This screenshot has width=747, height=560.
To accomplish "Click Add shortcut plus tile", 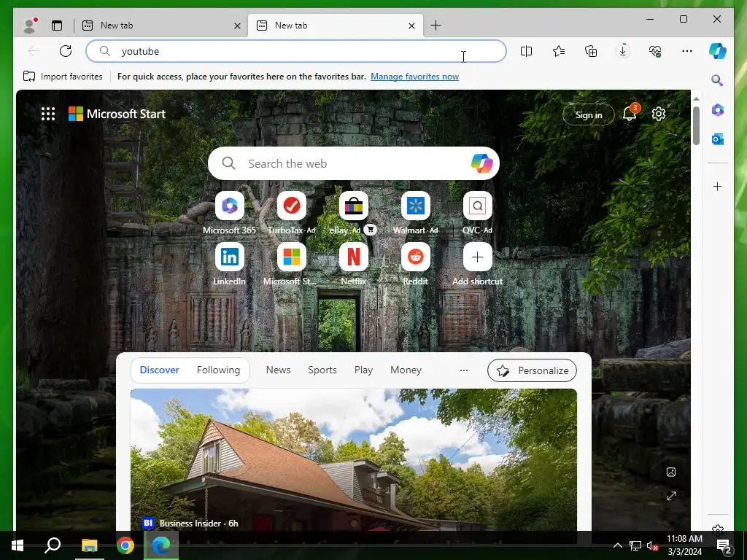I will 477,257.
